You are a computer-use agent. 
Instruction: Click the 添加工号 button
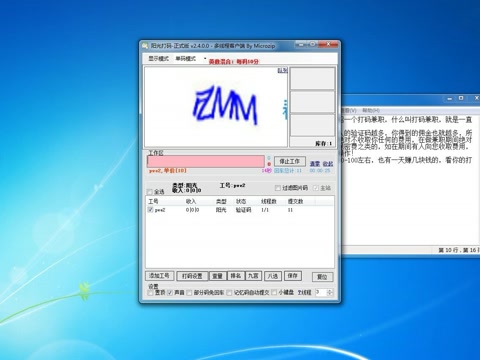159,276
